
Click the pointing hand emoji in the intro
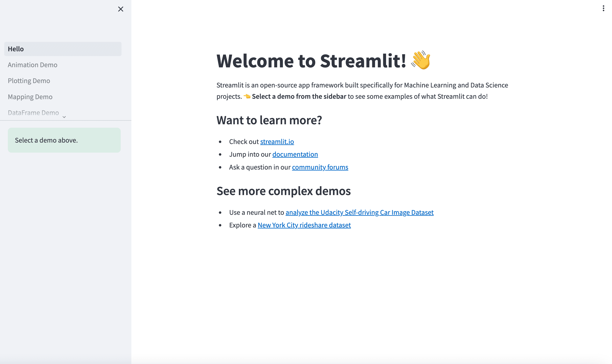coord(247,96)
